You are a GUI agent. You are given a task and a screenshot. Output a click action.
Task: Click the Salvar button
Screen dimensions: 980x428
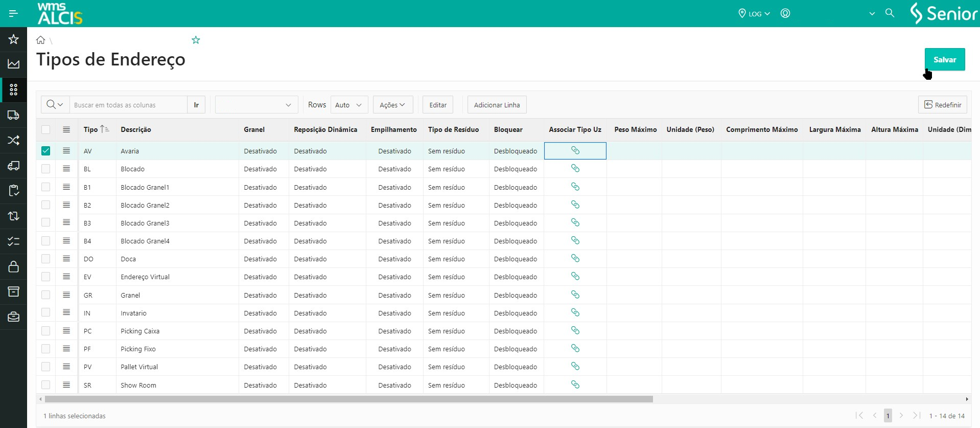pos(944,59)
